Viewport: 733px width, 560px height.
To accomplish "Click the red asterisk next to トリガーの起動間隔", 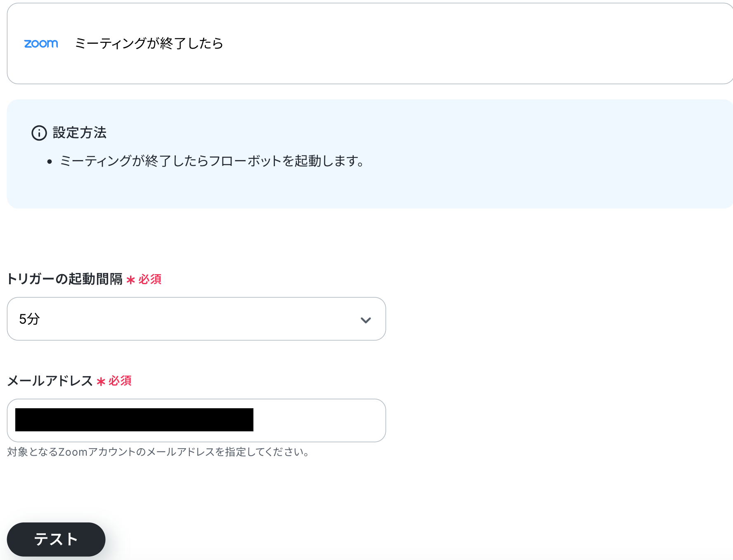I will pyautogui.click(x=130, y=280).
